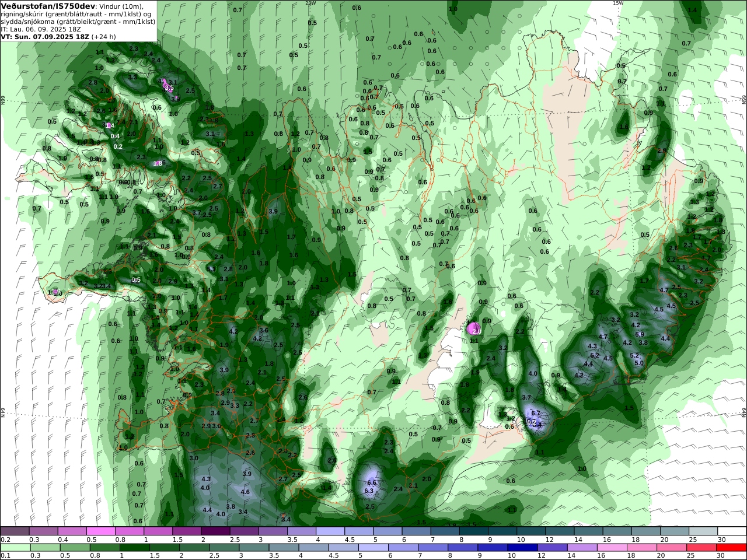Click the pale green rain swatch labeled 0.1
Viewport: 747px width, 560px height.
pos(15,548)
